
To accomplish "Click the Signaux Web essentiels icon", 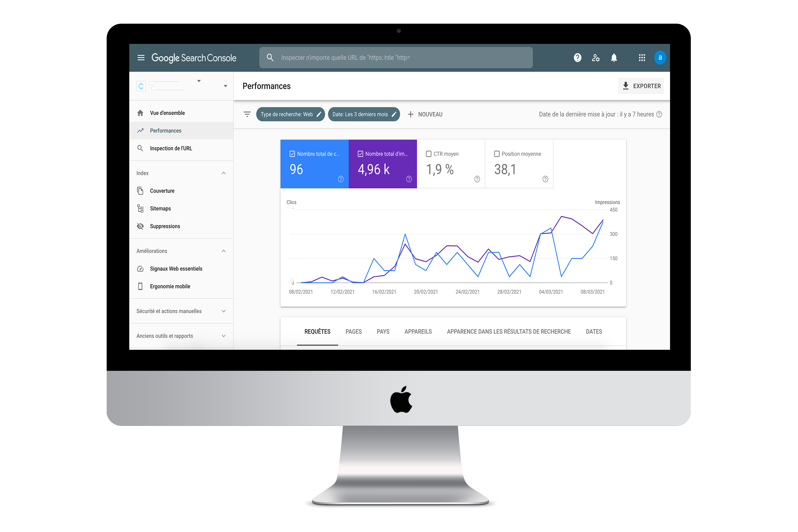I will pyautogui.click(x=140, y=268).
